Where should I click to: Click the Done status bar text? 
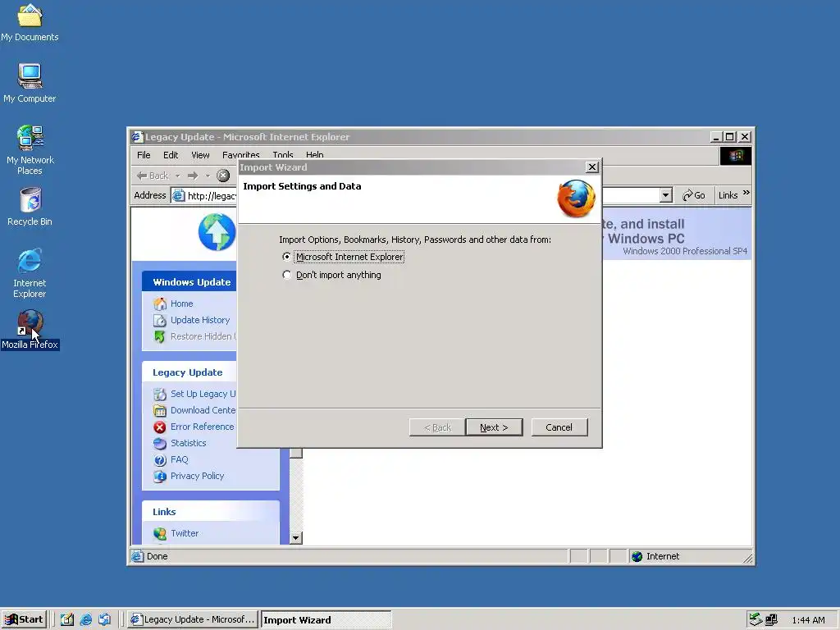point(157,556)
